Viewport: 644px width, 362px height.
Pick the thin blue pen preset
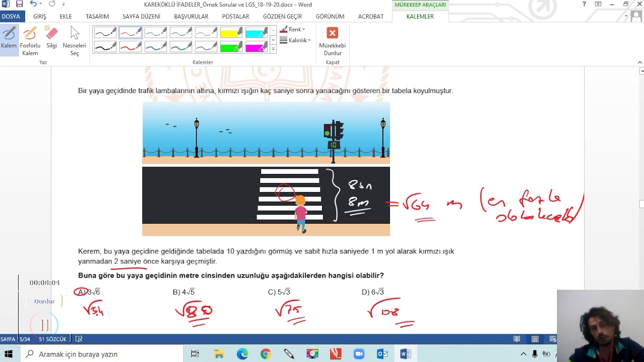155,33
